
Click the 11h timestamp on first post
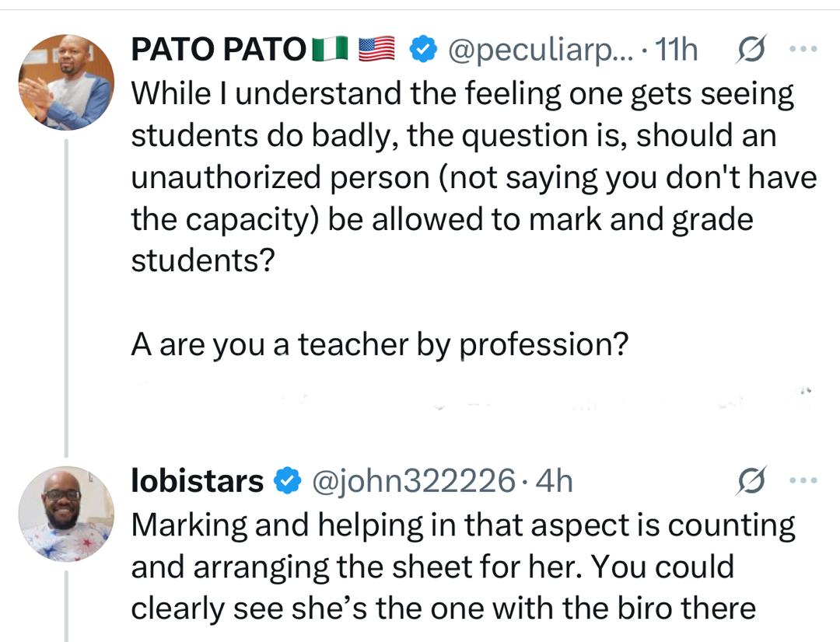click(677, 51)
